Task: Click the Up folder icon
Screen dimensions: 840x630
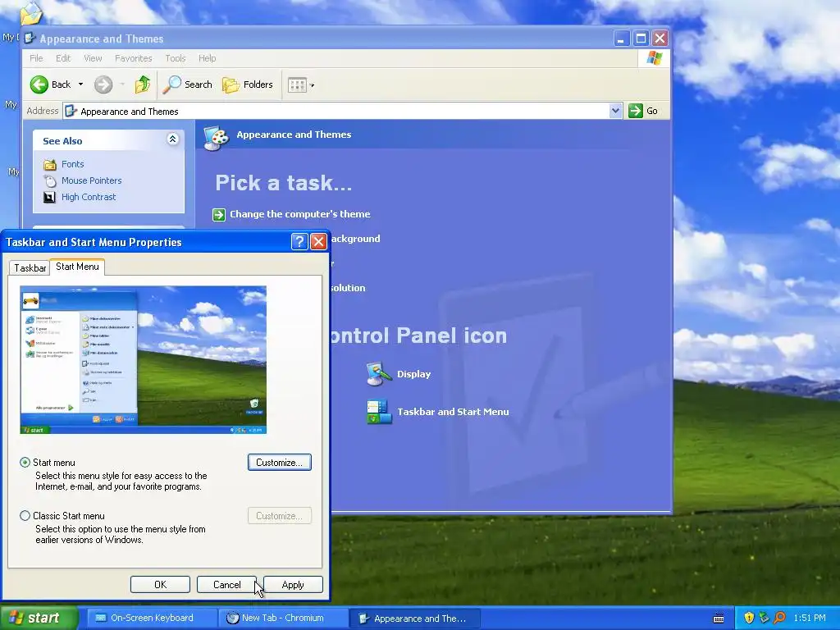Action: (143, 84)
